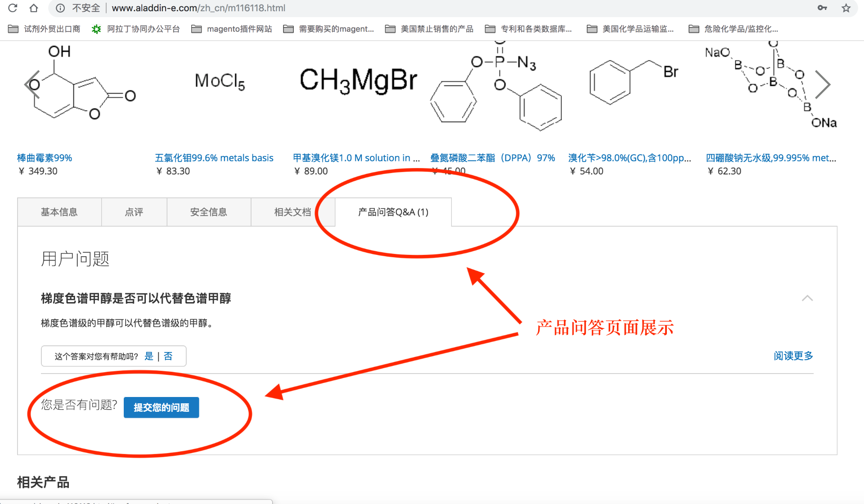Viewport: 864px width, 504px height.
Task: Collapse the 梯度色谱甲醇 question chevron
Action: 807,298
